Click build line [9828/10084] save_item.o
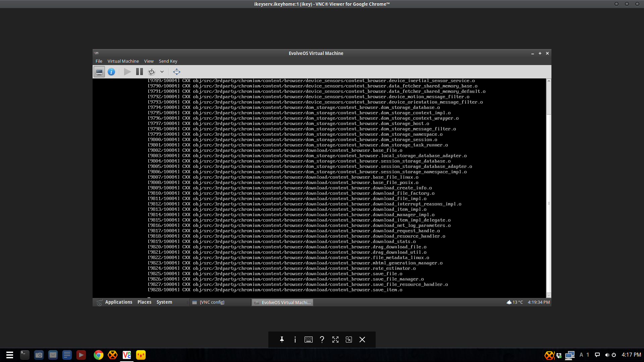644x362 pixels. click(x=275, y=290)
